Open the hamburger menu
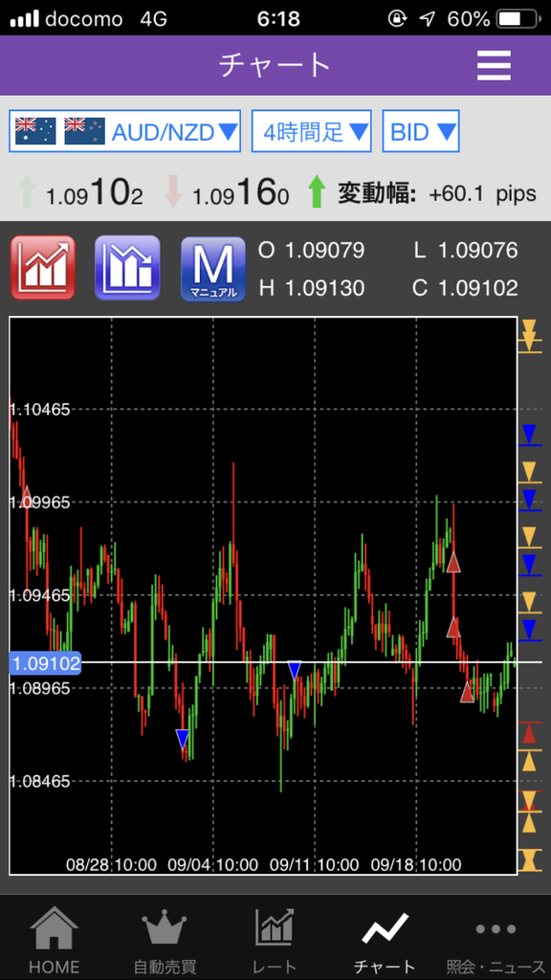 point(494,65)
